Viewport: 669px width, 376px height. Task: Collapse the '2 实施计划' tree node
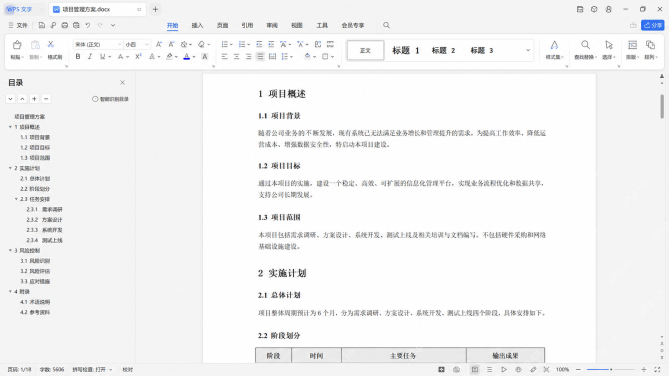click(10, 168)
